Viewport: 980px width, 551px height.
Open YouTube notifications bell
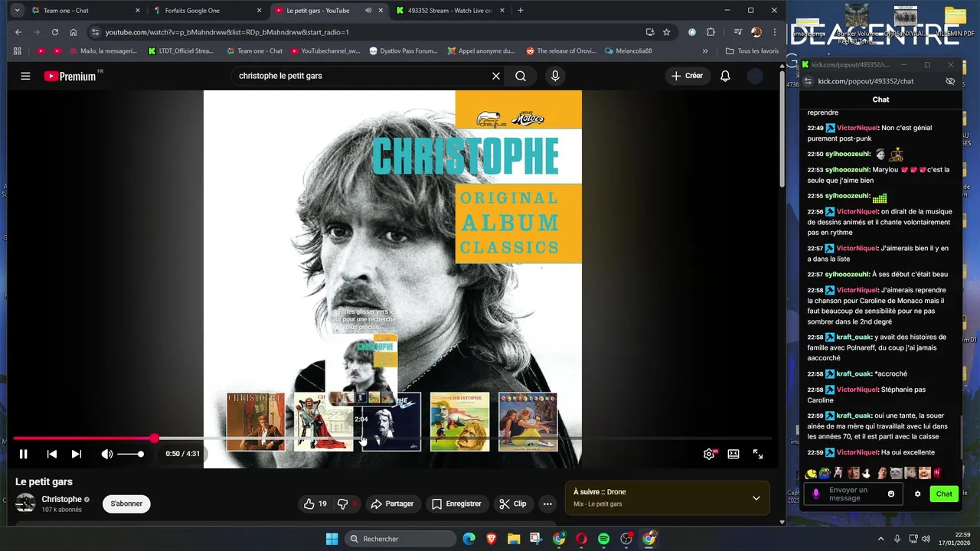725,76
